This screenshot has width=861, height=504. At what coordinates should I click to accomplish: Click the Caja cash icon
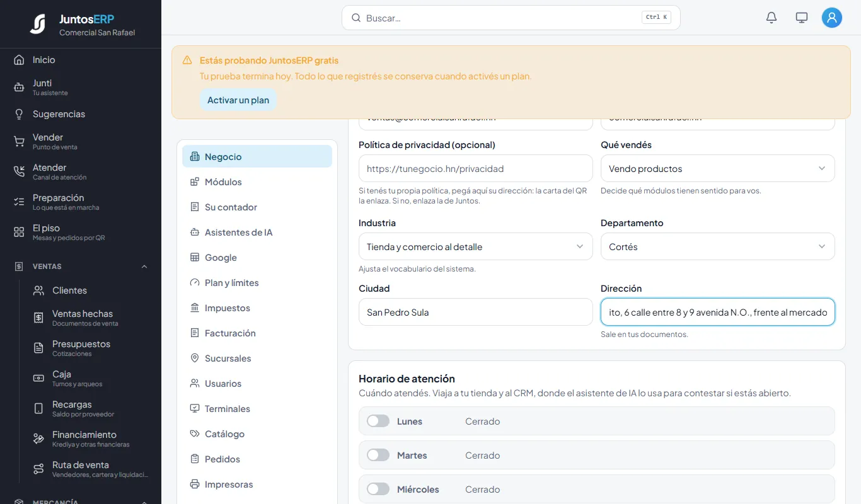coord(38,379)
